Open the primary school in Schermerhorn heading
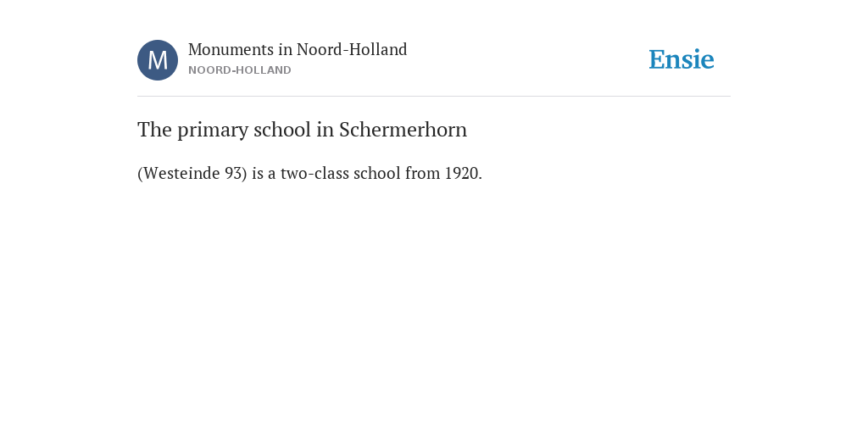 point(303,130)
